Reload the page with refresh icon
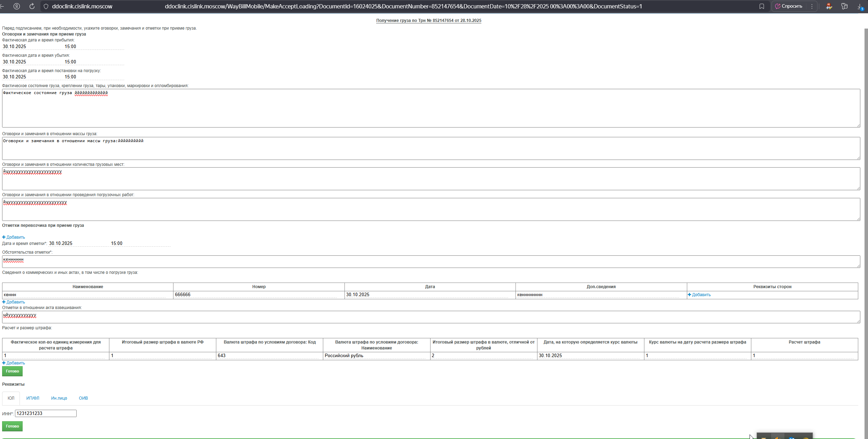The height and width of the screenshot is (439, 868). 32,6
